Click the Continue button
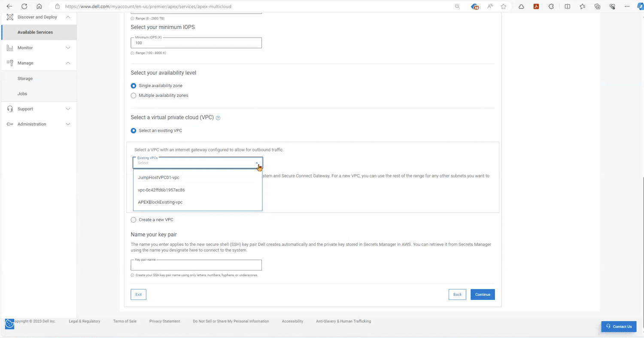Viewport: 644px width, 338px height. pos(483,294)
